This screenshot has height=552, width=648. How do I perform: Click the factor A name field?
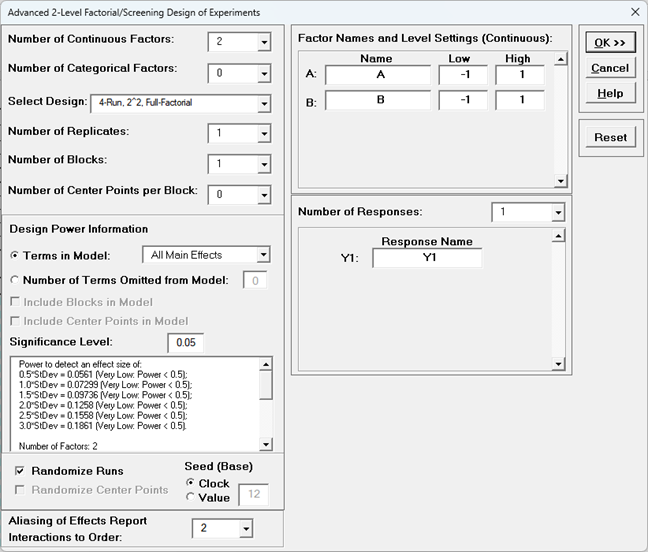point(377,75)
